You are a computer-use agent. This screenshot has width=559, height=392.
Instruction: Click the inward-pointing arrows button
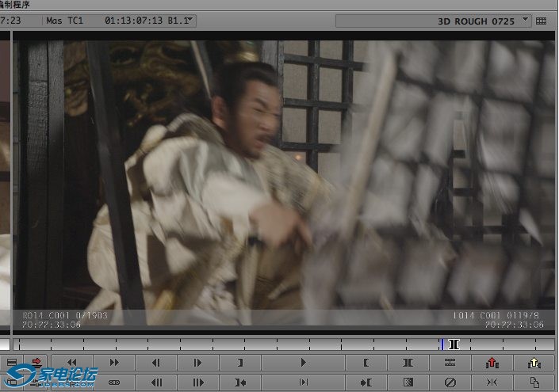492,382
